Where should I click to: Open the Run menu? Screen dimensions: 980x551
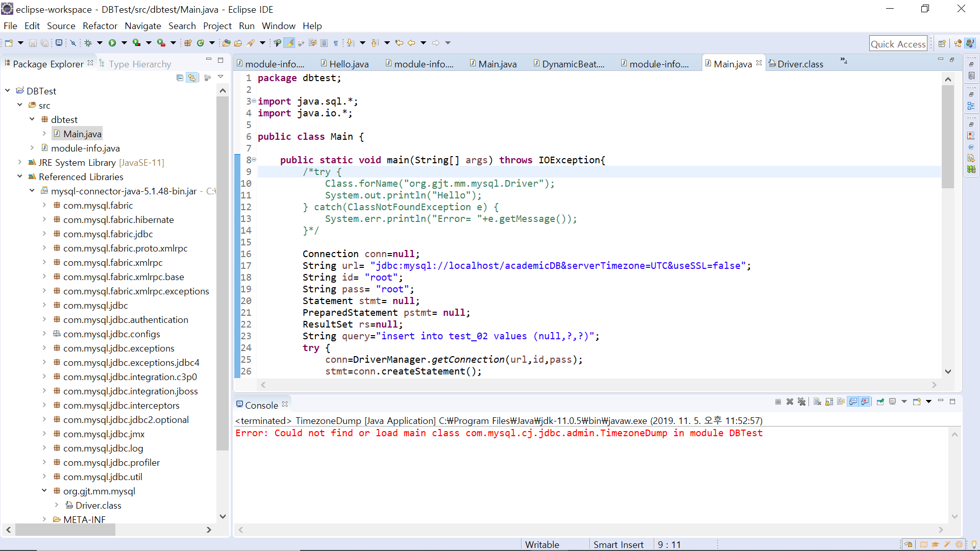[x=247, y=26]
